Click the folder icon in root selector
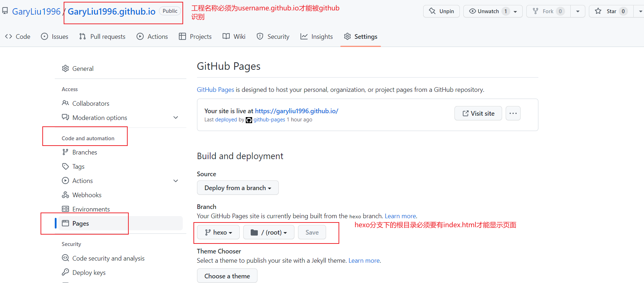 pyautogui.click(x=254, y=232)
